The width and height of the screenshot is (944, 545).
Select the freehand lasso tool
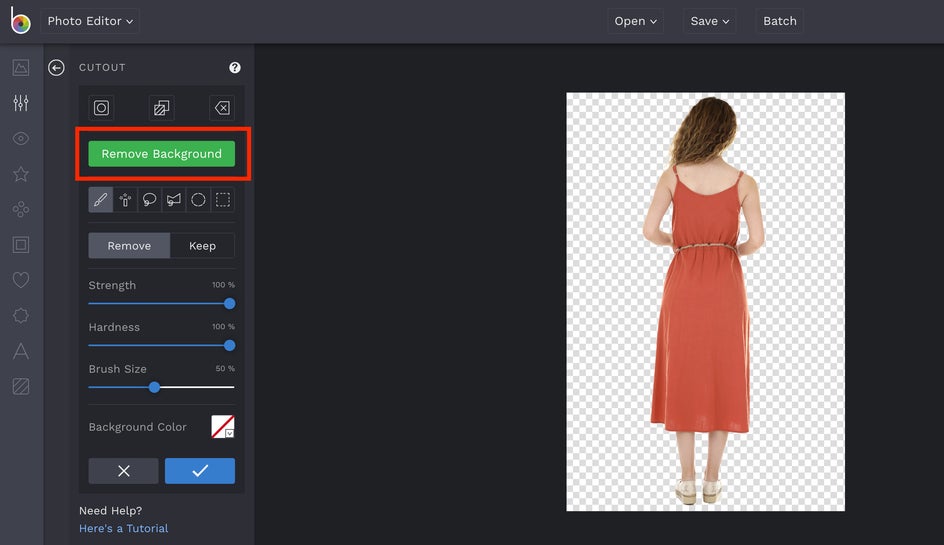pyautogui.click(x=149, y=200)
